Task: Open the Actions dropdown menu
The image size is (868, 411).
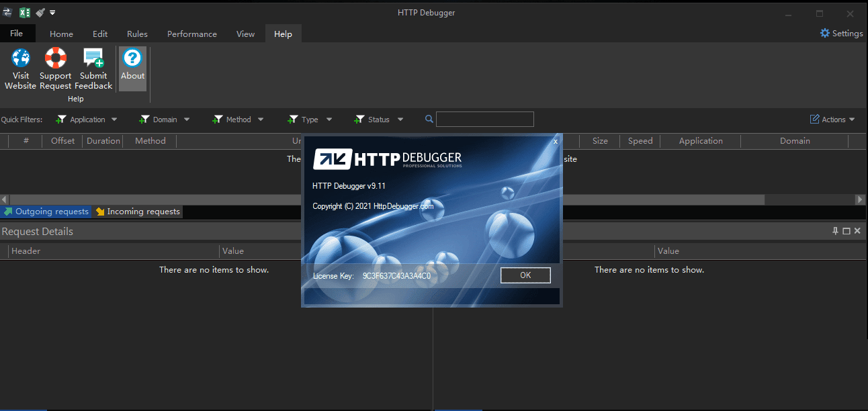Action: pyautogui.click(x=833, y=120)
